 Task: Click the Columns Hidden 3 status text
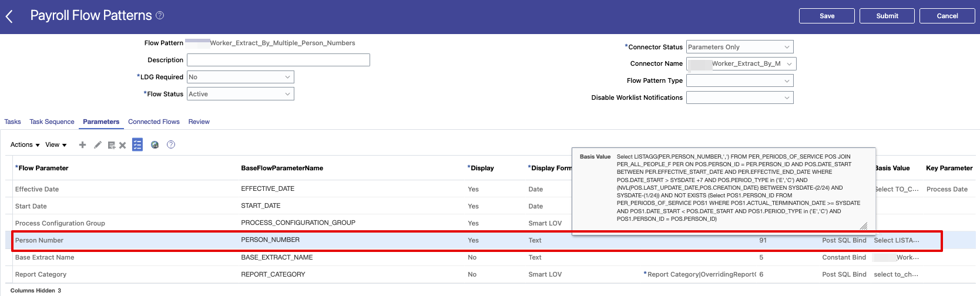pyautogui.click(x=36, y=290)
